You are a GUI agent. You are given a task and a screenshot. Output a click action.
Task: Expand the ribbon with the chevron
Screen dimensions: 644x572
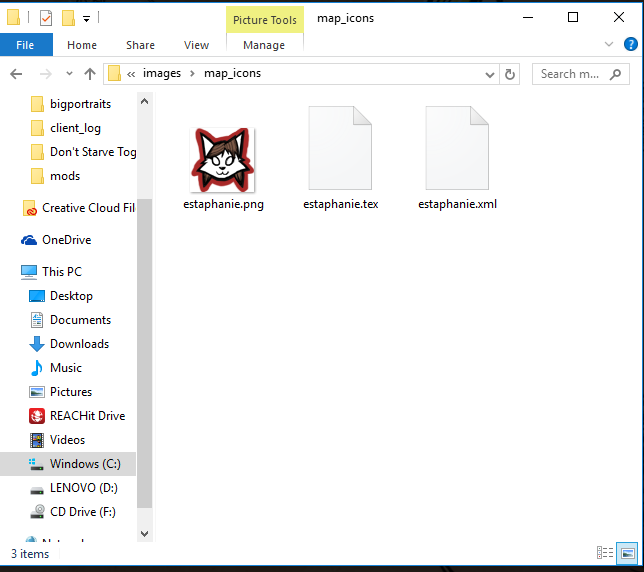[609, 44]
